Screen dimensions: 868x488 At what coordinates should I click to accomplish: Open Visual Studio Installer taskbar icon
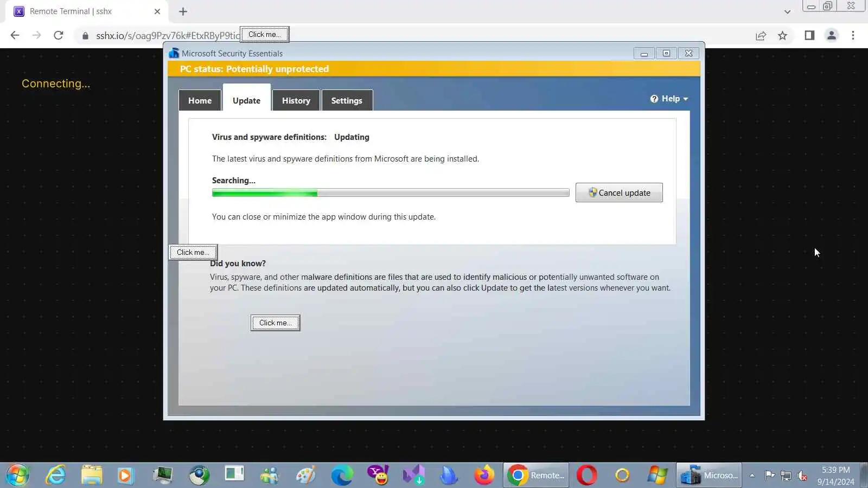coord(414,476)
